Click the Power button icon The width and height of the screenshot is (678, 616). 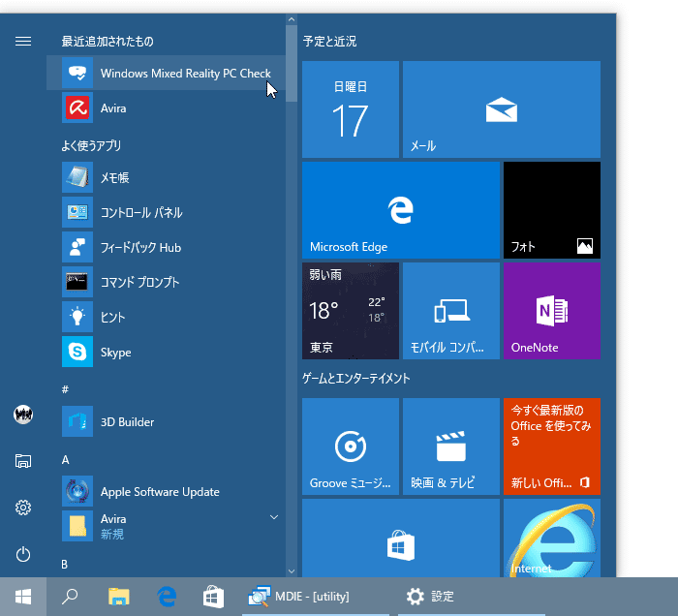point(23,554)
